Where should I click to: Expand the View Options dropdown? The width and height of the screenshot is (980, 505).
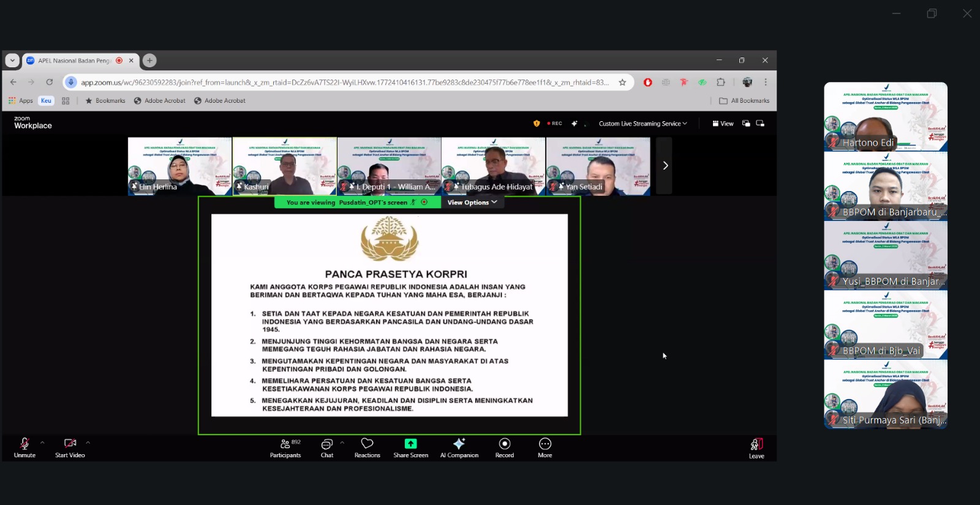tap(472, 203)
